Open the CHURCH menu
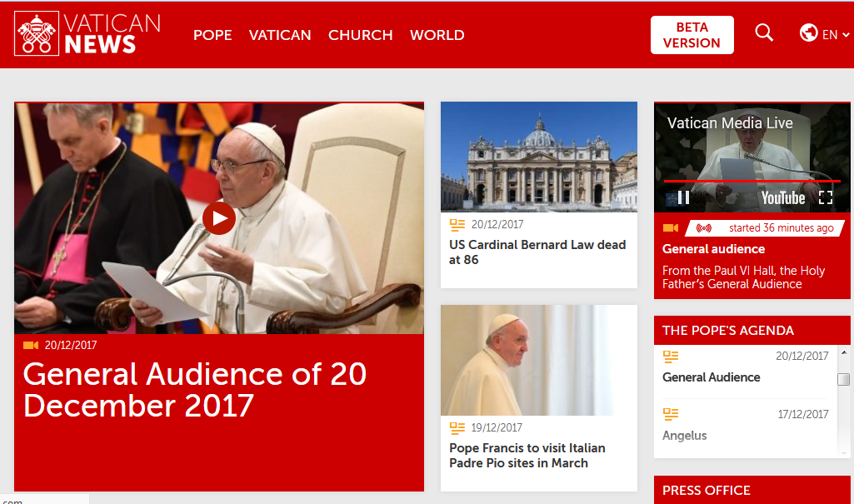The image size is (854, 504). 360,35
